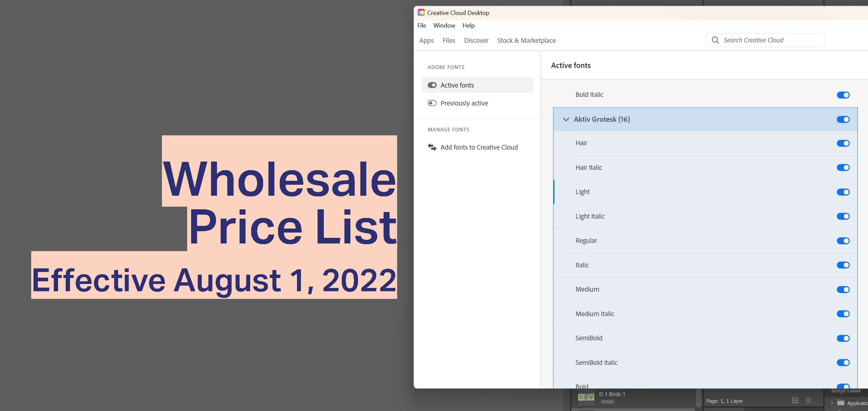Click the delete layer trash icon
Screen dimensions: 868x411
click(x=808, y=400)
